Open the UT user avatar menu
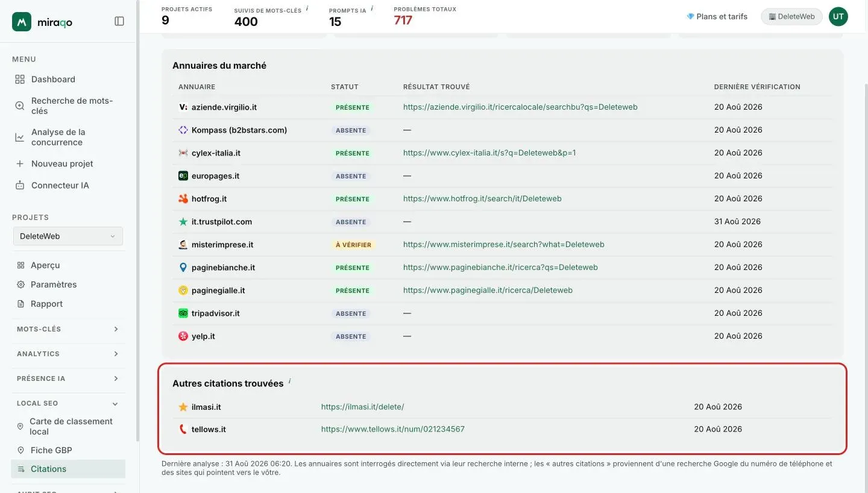This screenshot has height=493, width=868. pyautogui.click(x=838, y=17)
